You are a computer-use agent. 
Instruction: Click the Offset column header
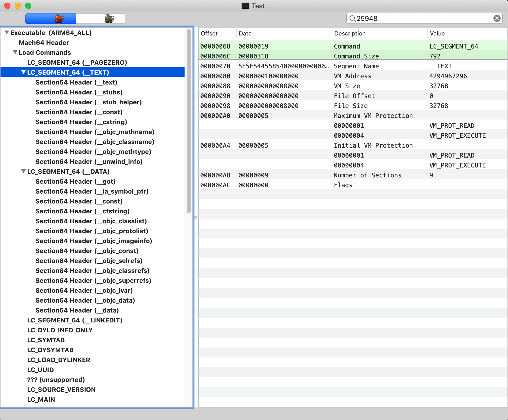(218, 33)
